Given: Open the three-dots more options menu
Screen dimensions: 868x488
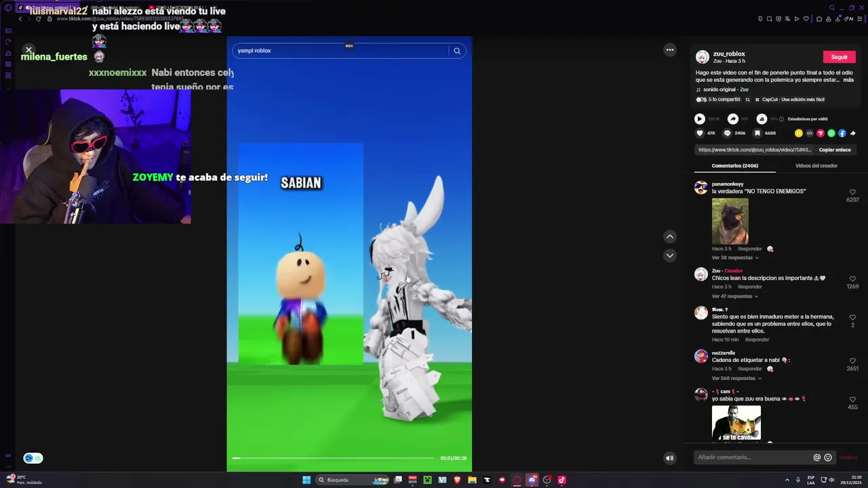Looking at the screenshot, I should click(x=670, y=49).
